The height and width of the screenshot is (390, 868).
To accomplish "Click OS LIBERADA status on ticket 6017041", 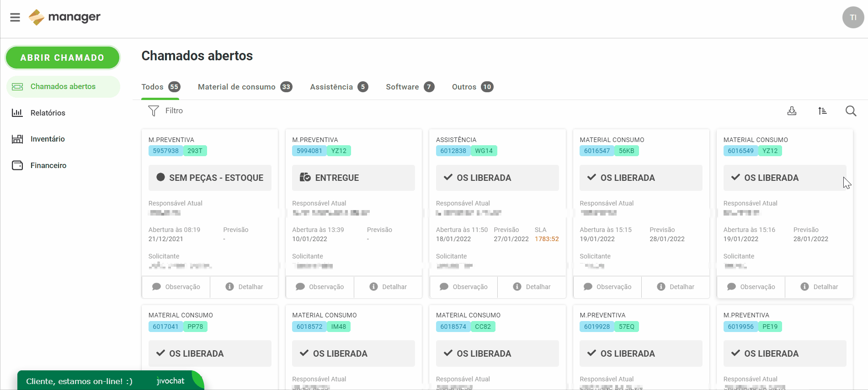I will pos(210,353).
